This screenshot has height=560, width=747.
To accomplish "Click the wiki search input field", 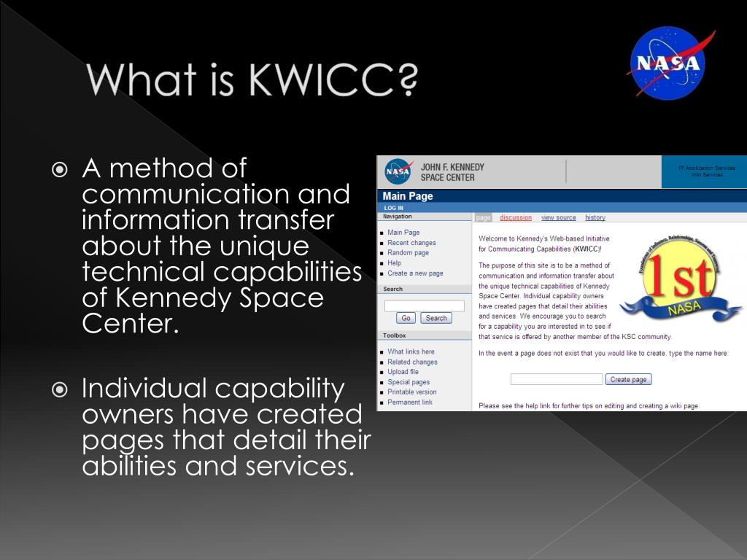I will point(424,306).
